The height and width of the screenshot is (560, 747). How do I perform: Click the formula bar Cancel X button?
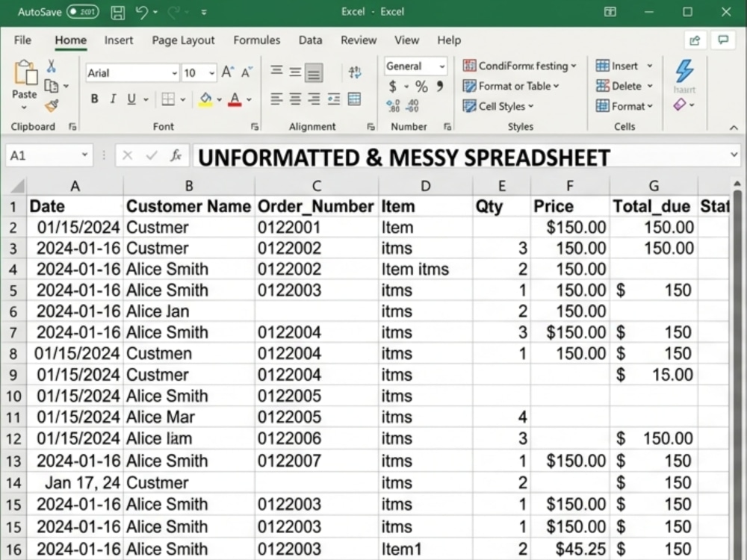click(x=127, y=155)
